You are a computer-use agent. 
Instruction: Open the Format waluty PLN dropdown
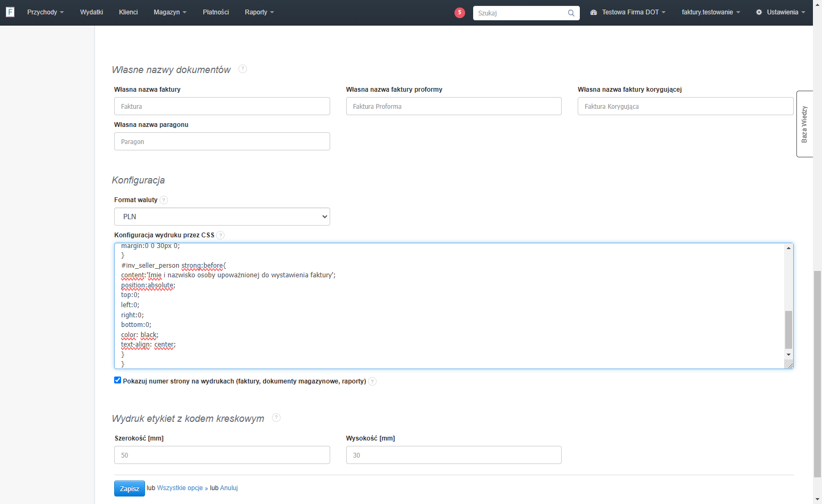click(222, 217)
